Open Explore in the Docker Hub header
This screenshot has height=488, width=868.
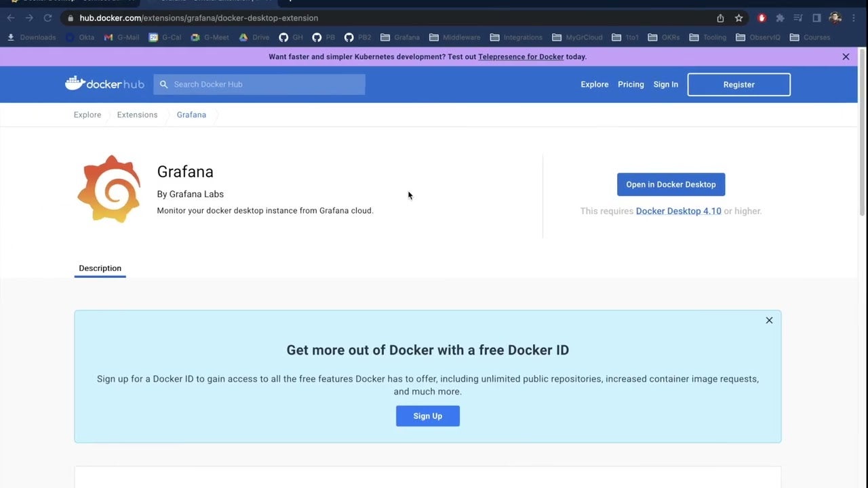(x=595, y=85)
